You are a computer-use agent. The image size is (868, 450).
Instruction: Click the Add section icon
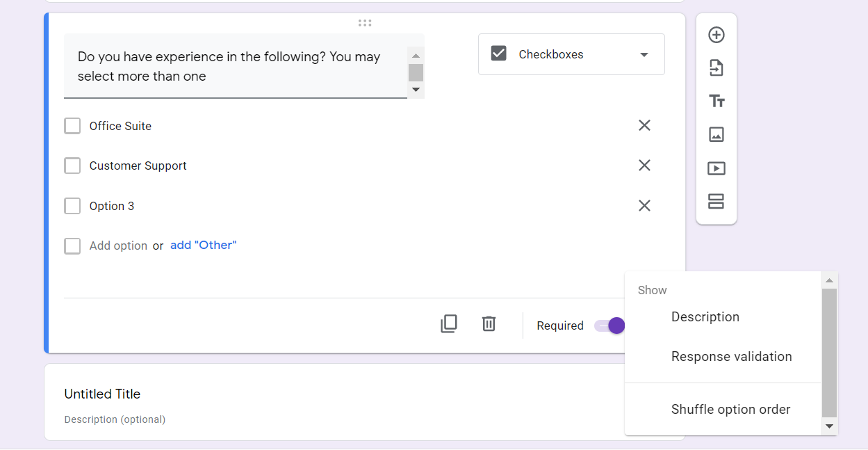pos(716,202)
